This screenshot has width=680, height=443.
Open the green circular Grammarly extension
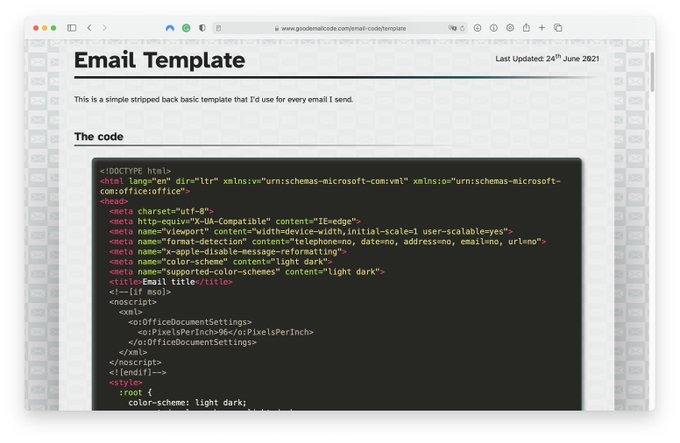(186, 28)
